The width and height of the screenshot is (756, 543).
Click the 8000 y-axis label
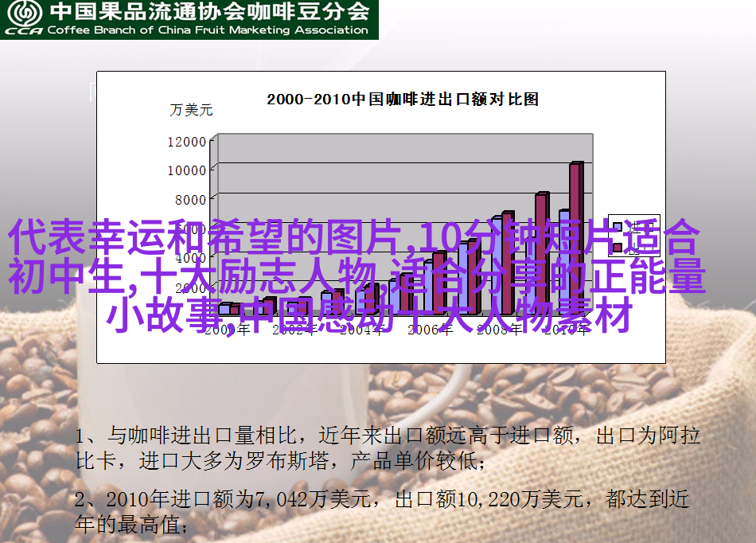[x=190, y=200]
